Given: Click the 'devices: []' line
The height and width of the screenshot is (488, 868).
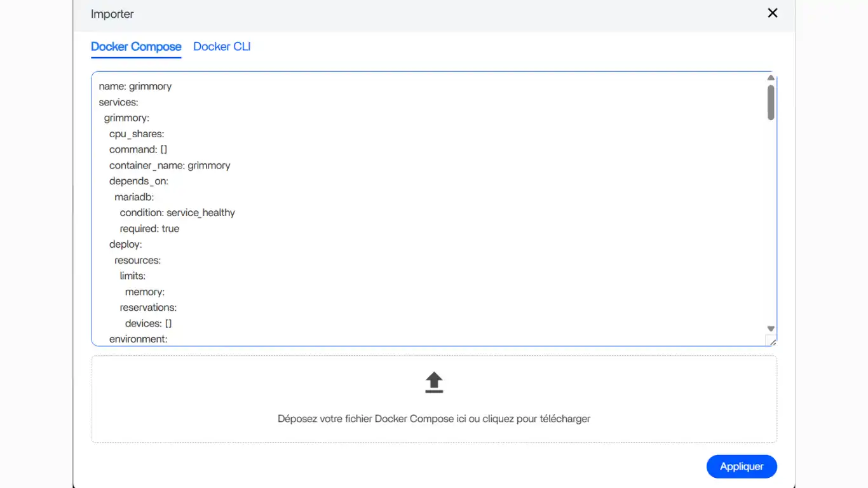Looking at the screenshot, I should pyautogui.click(x=149, y=323).
